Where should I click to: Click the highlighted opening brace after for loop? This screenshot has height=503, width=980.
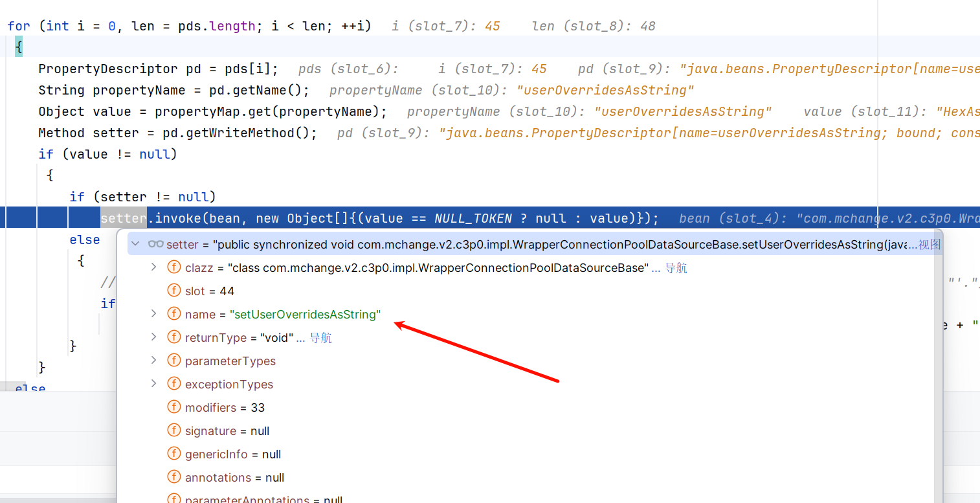pos(19,47)
